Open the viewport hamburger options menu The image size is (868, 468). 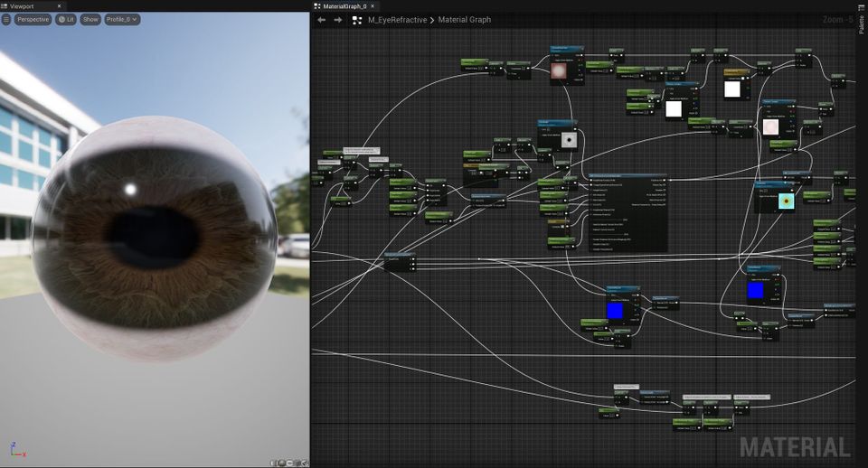(x=6, y=19)
